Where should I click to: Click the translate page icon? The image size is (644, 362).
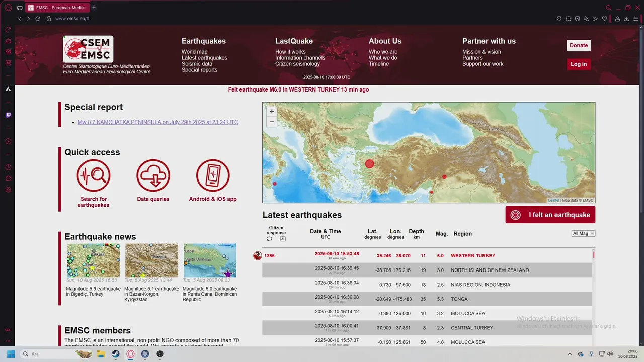(x=586, y=19)
